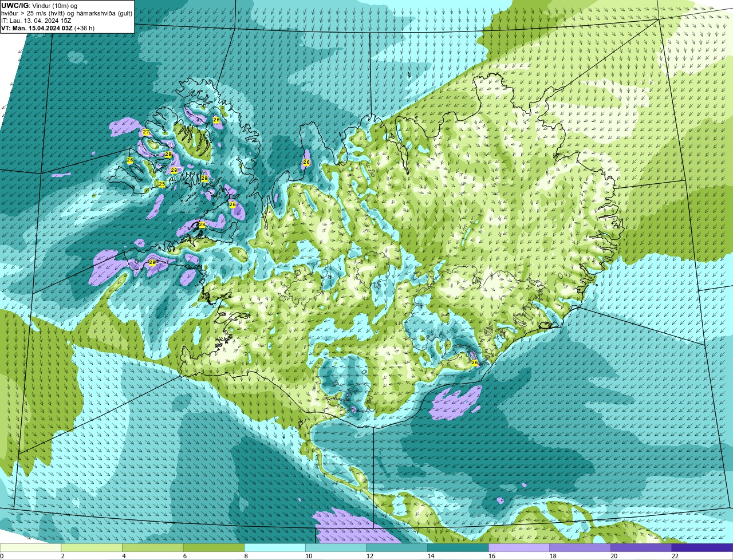Click the 18–20 m/s purple legend swatch
Screen dimensions: 733x560
click(x=580, y=548)
